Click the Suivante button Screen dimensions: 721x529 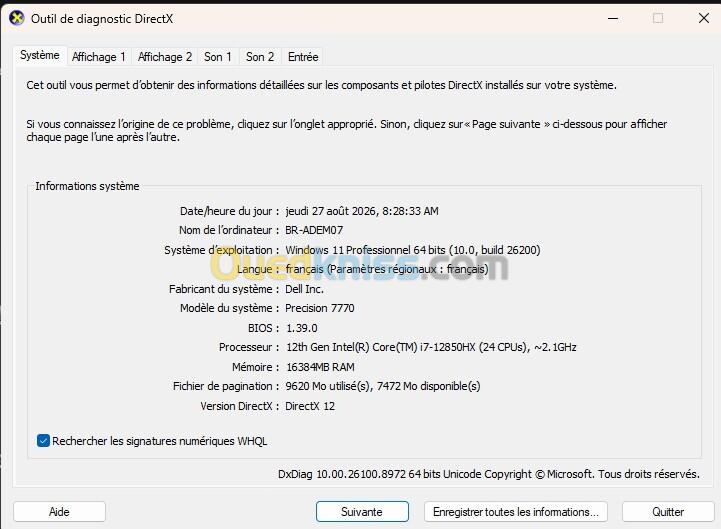click(362, 512)
